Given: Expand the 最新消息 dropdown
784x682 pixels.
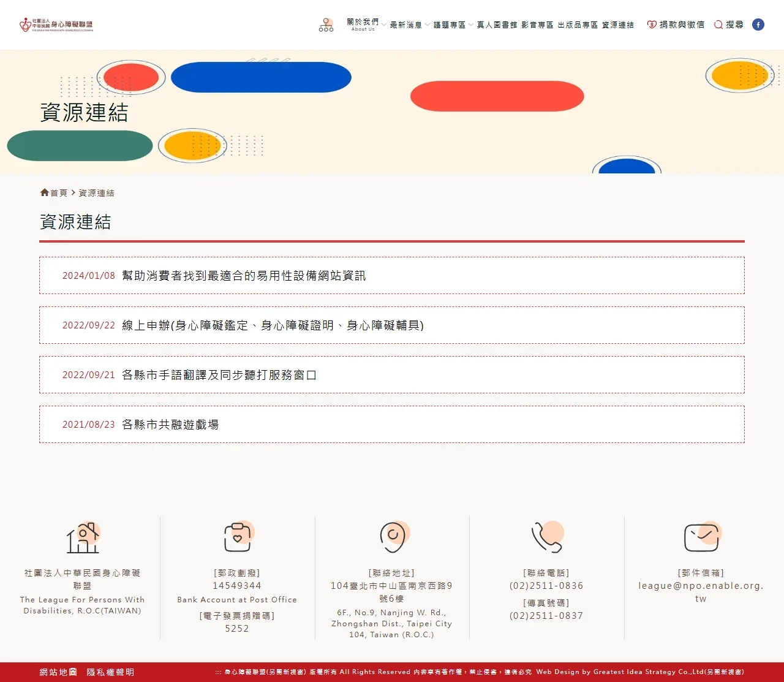Looking at the screenshot, I should click(407, 25).
